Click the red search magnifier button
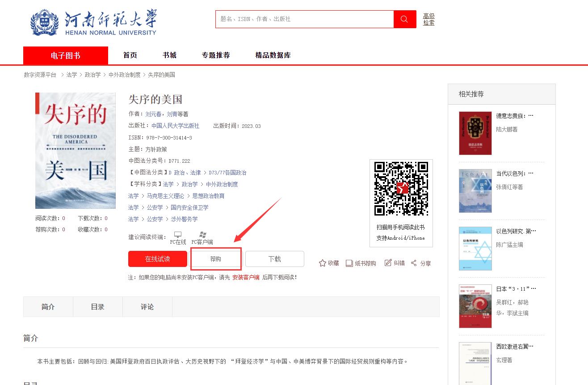Viewport: 588px width, 385px height. click(404, 19)
